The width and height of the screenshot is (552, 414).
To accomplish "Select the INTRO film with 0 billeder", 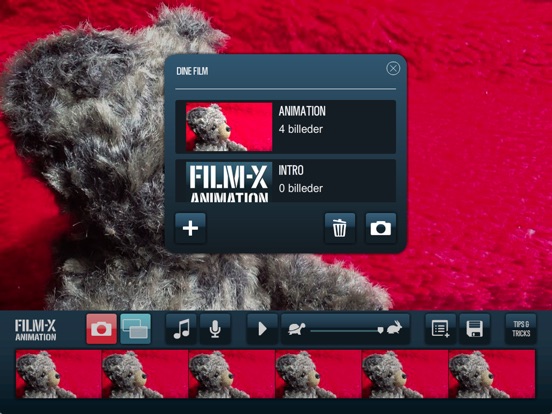I will (286, 181).
